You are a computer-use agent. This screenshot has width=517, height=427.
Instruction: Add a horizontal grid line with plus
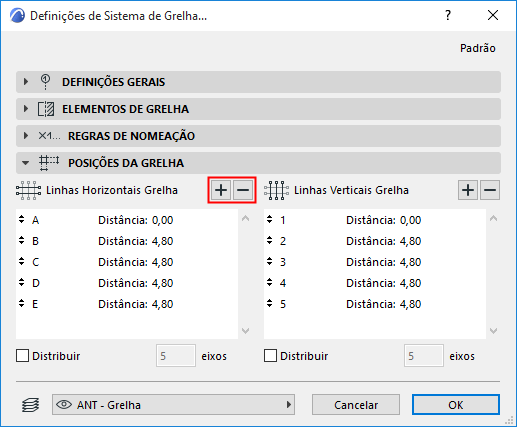(221, 190)
